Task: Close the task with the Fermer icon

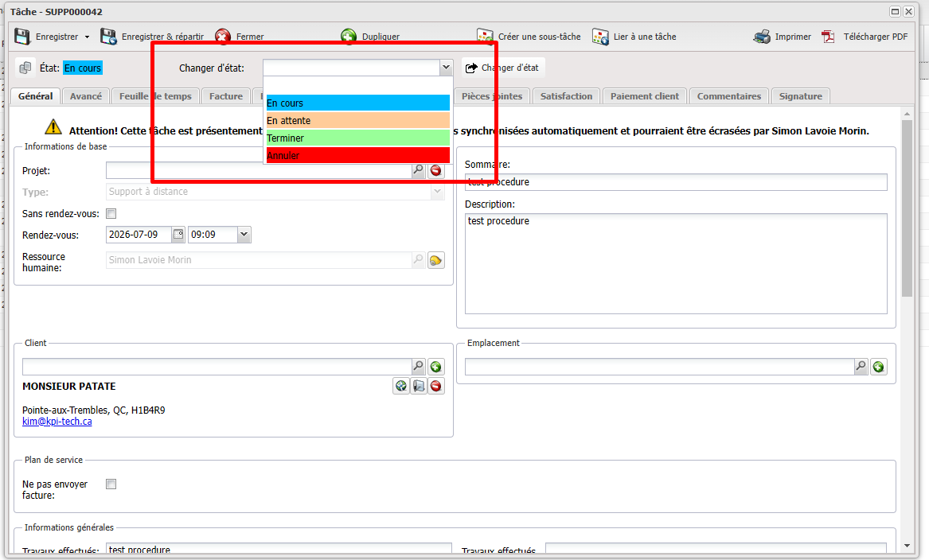Action: 223,36
